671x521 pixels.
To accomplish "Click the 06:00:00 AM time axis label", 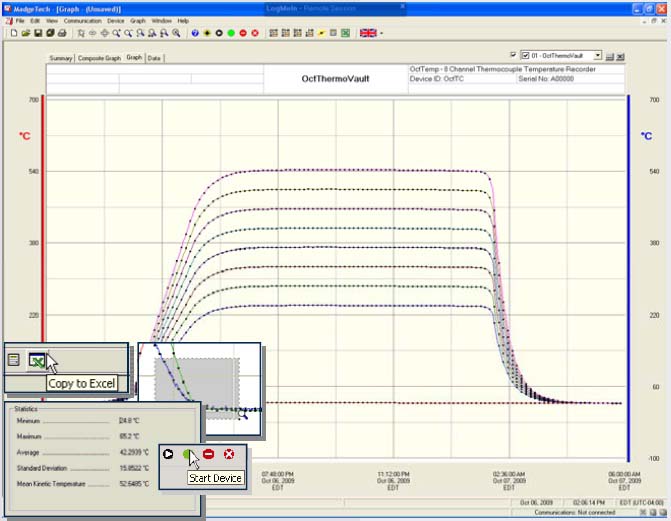I will 624,481.
